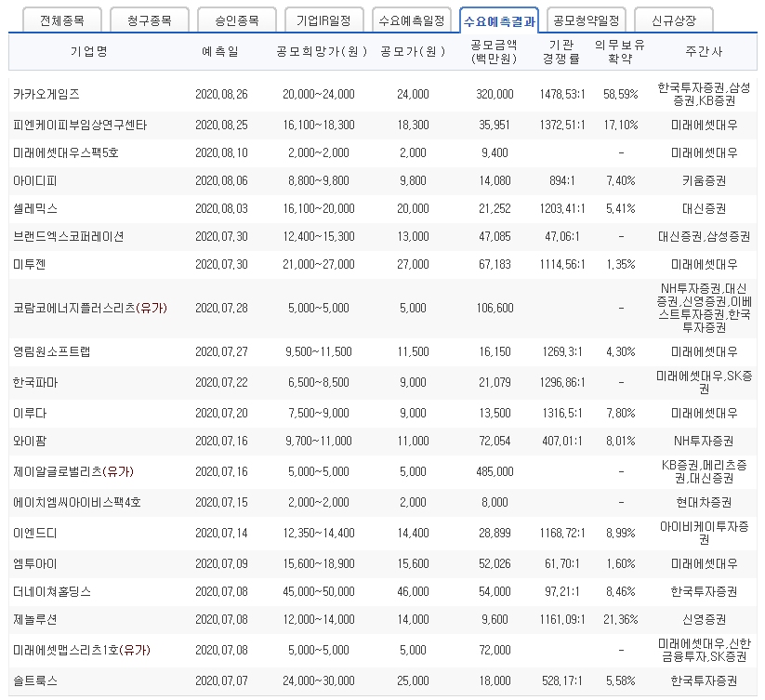Click competition ratio 1269.3:1

click(562, 351)
